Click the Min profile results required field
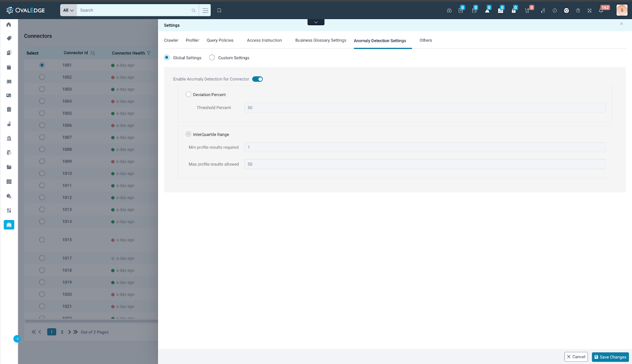The height and width of the screenshot is (364, 632). click(425, 147)
